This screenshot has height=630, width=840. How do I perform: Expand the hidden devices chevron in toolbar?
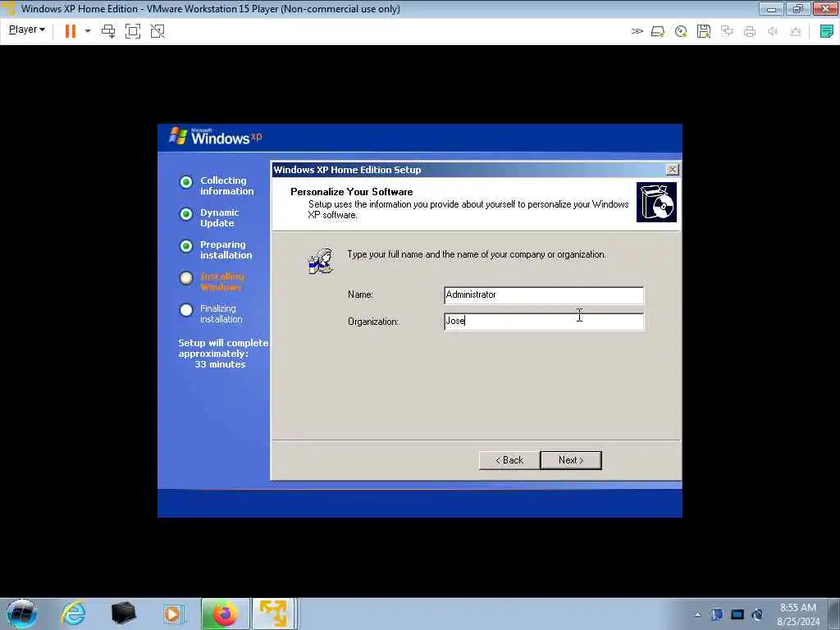pos(637,31)
